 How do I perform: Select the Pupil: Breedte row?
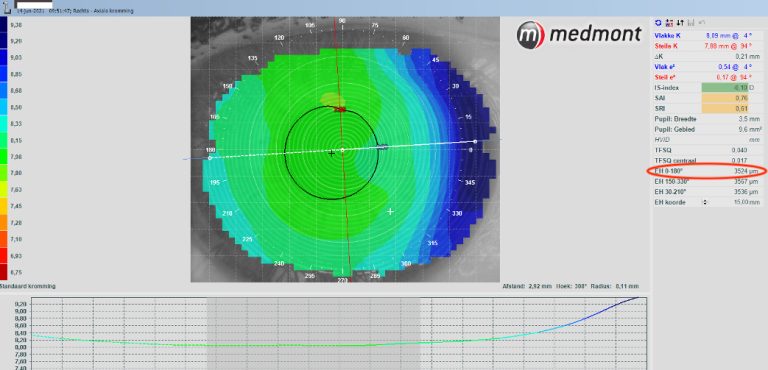tap(708, 119)
